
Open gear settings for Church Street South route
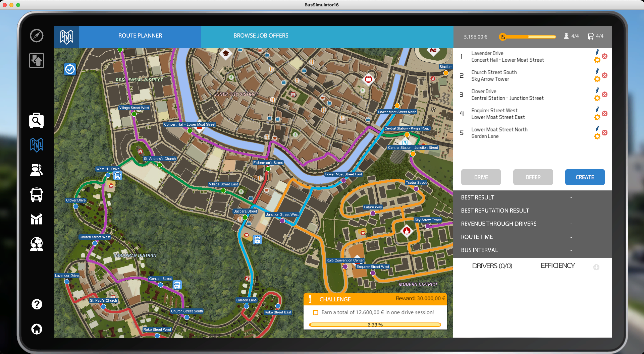coord(597,79)
